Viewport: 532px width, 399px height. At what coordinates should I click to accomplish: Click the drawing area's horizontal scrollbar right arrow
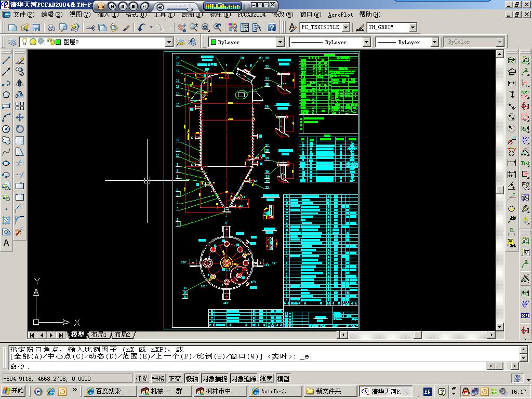(x=491, y=335)
